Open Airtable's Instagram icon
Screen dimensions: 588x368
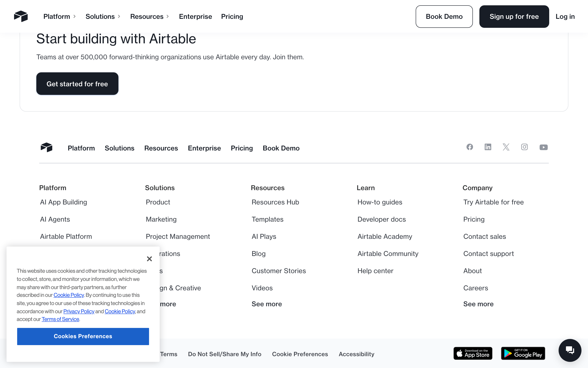pos(524,147)
